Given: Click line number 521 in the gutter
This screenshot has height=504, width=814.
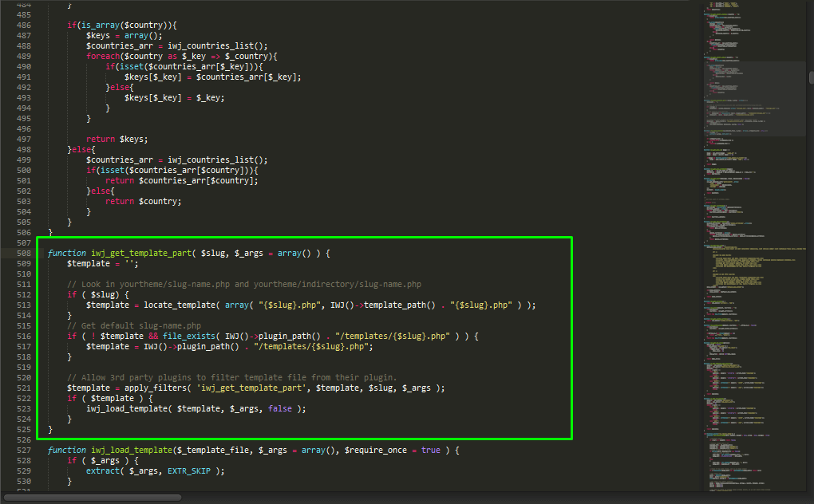Looking at the screenshot, I should [x=24, y=388].
